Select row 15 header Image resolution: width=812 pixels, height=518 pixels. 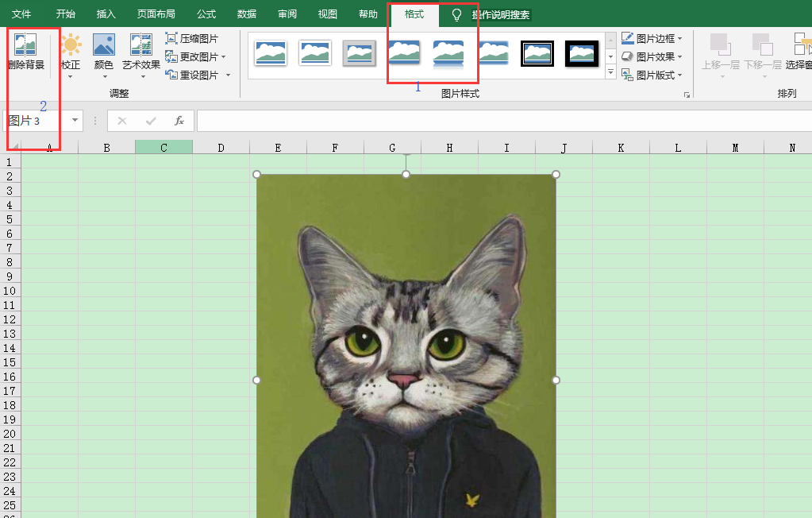(x=10, y=362)
